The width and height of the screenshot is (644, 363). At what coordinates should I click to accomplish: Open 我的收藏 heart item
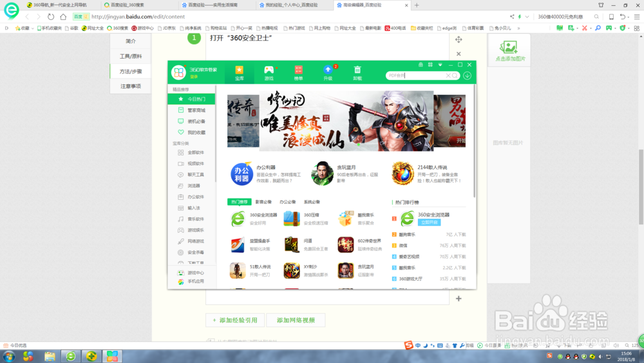tap(191, 132)
